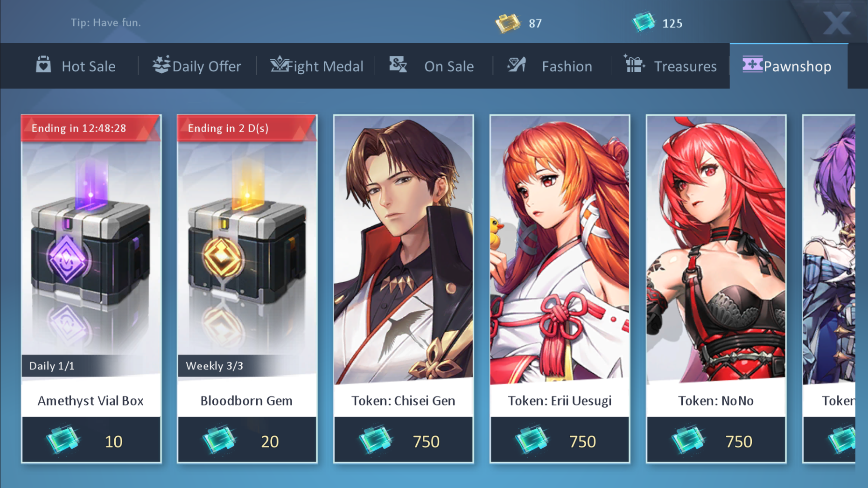The image size is (868, 488).
Task: Click the On Sale discount icon
Action: pos(398,64)
